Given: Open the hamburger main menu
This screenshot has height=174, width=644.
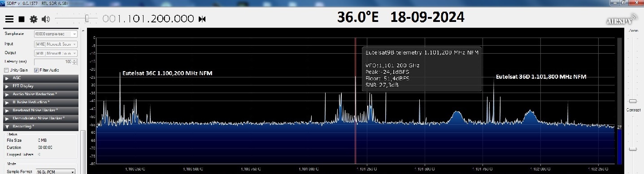Looking at the screenshot, I should pyautogui.click(x=9, y=19).
